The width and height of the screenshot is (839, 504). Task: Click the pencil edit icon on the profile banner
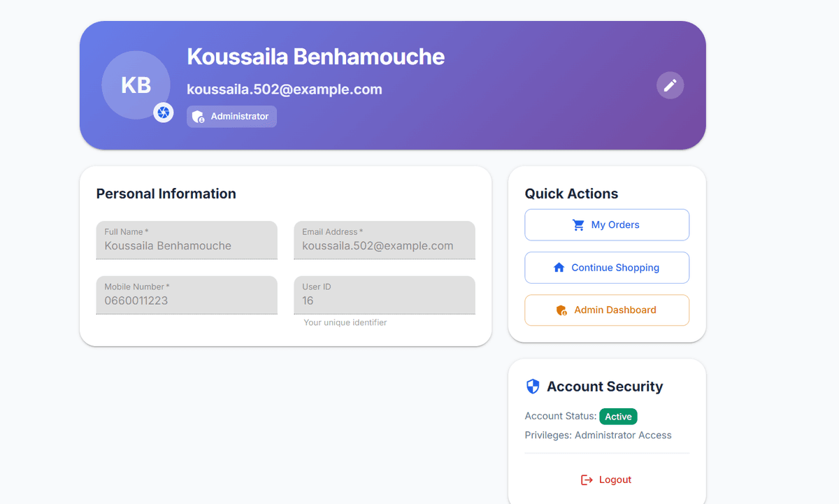point(670,85)
